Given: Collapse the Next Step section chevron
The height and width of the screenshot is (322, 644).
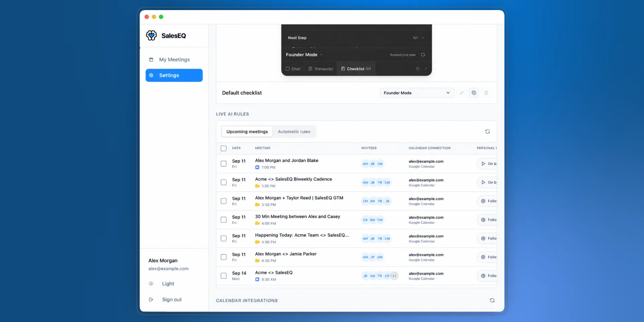Looking at the screenshot, I should pyautogui.click(x=423, y=38).
